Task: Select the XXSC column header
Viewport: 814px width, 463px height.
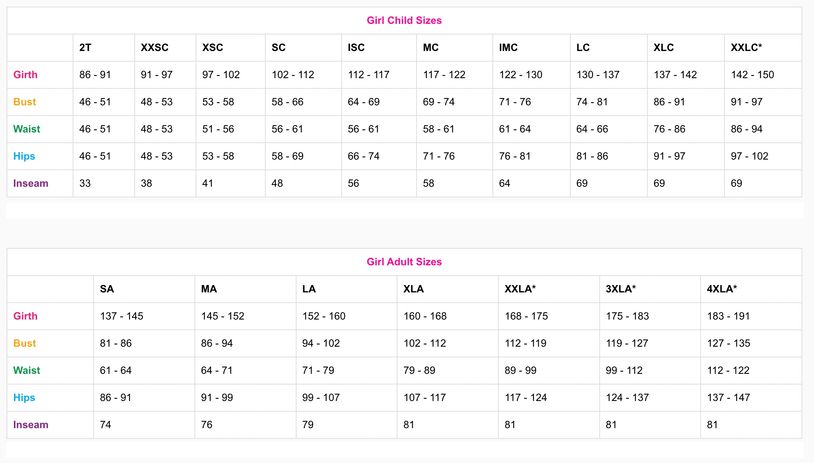Action: tap(154, 47)
